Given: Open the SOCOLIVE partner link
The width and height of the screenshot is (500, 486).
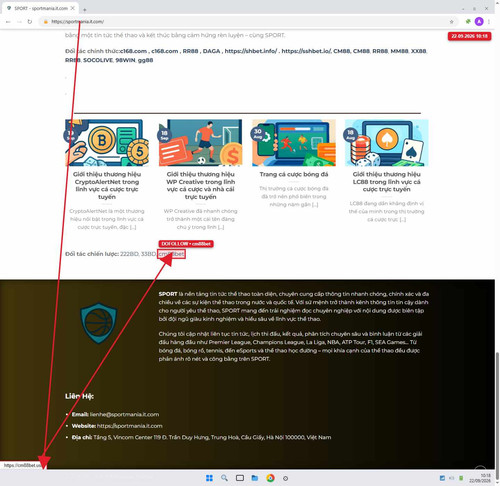Looking at the screenshot, I should [x=98, y=60].
